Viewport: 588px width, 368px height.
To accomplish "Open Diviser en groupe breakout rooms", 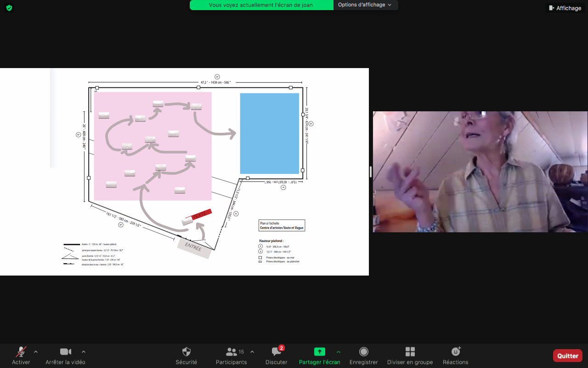I will pos(410,355).
